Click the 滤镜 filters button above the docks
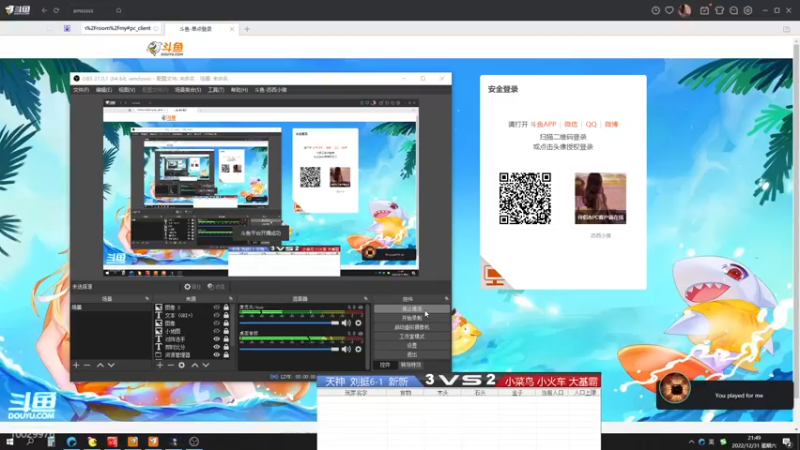Screen dimensions: 800x450 pyautogui.click(x=216, y=287)
